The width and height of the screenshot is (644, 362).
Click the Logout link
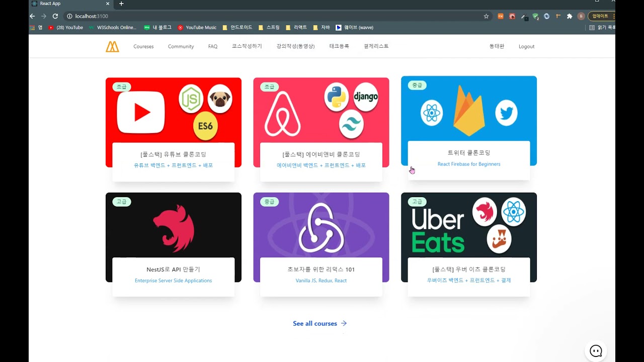click(526, 46)
